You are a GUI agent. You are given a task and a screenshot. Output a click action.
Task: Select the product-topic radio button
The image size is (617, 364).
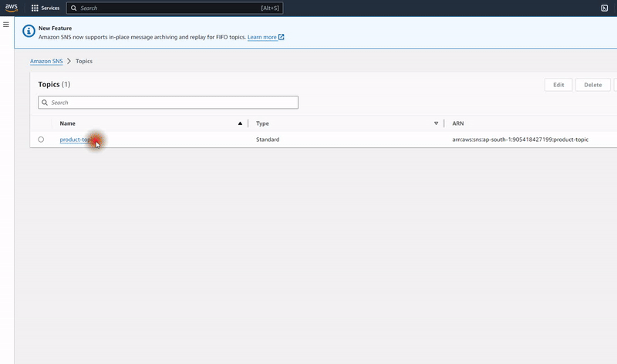coord(41,140)
